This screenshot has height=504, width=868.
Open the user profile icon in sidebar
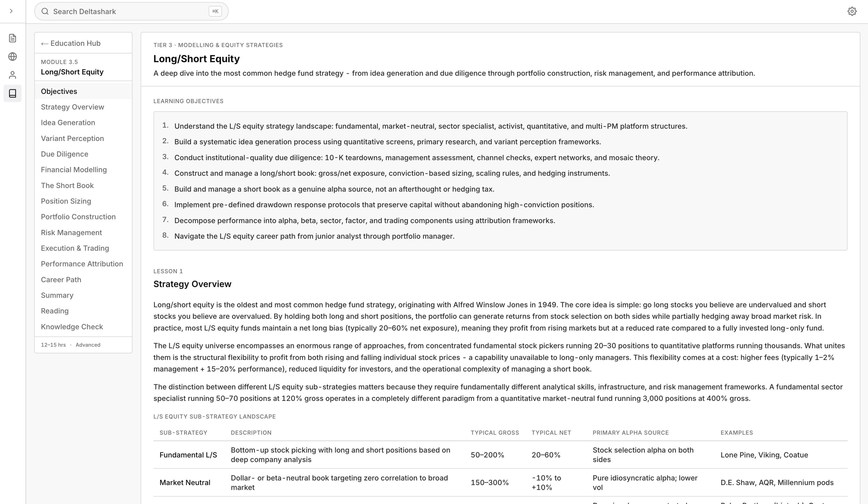pyautogui.click(x=12, y=75)
